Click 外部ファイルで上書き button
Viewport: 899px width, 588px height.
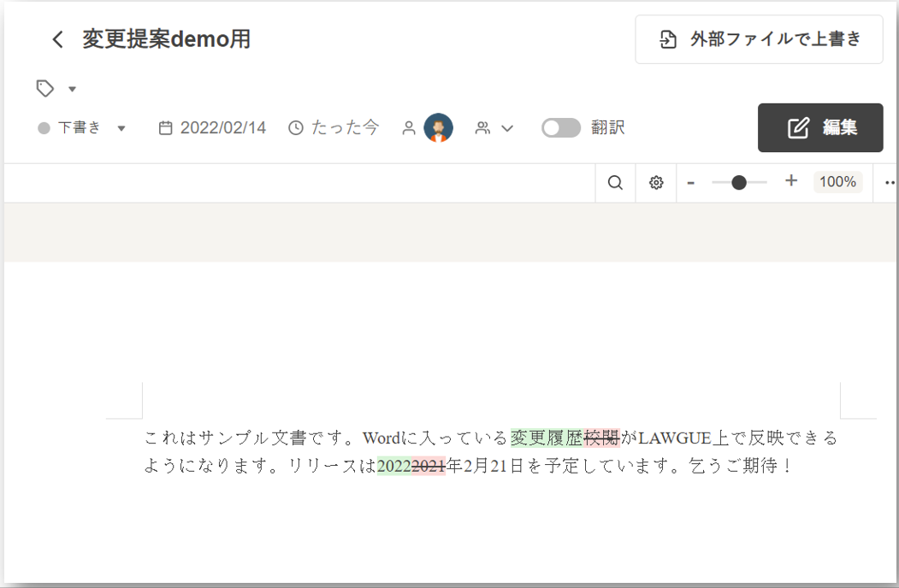(759, 39)
